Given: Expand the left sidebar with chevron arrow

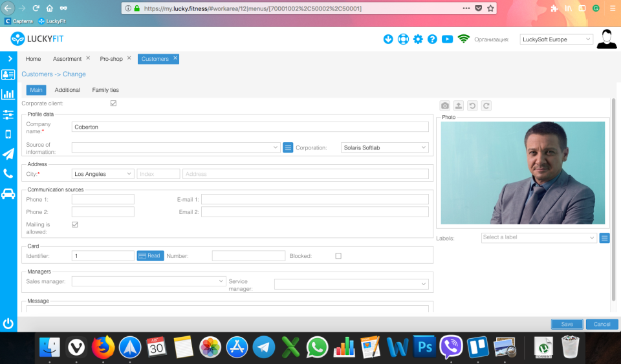Looking at the screenshot, I should click(10, 59).
